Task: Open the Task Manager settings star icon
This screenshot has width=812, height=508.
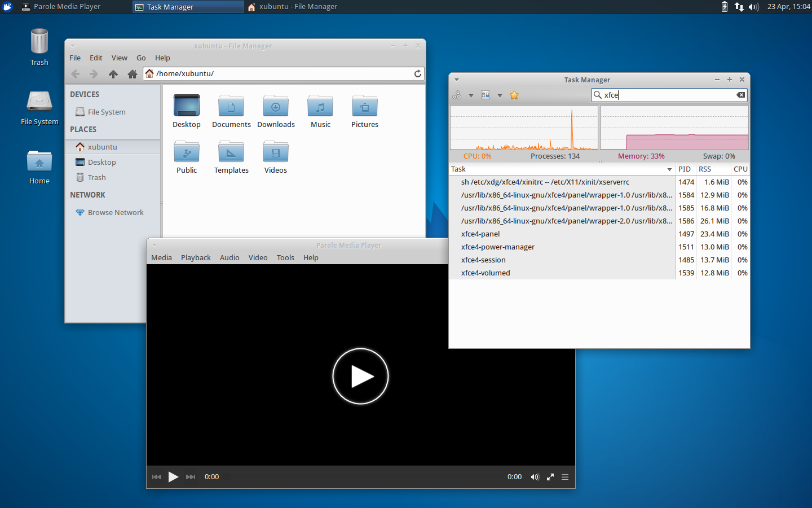Action: (x=514, y=95)
